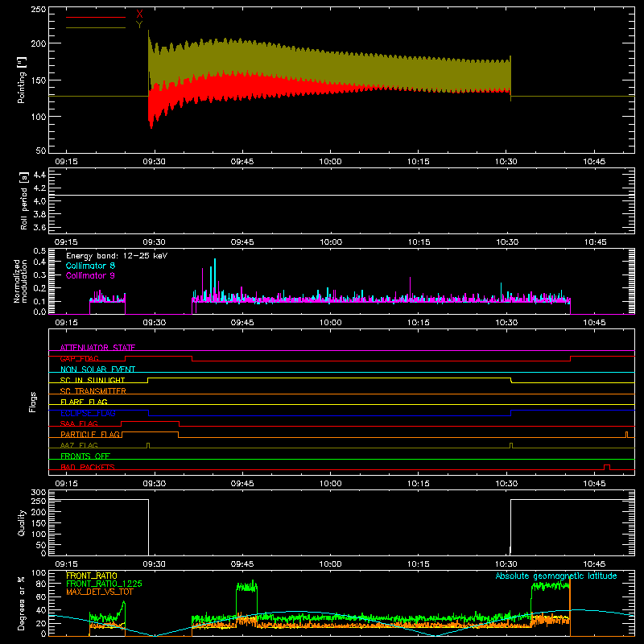Click the 4.4 tick on Roll period axis

click(39, 175)
